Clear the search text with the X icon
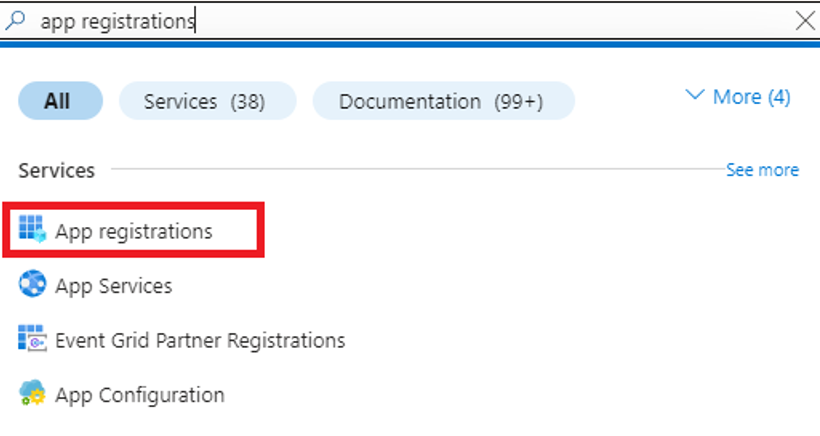820x436 pixels. tap(805, 21)
